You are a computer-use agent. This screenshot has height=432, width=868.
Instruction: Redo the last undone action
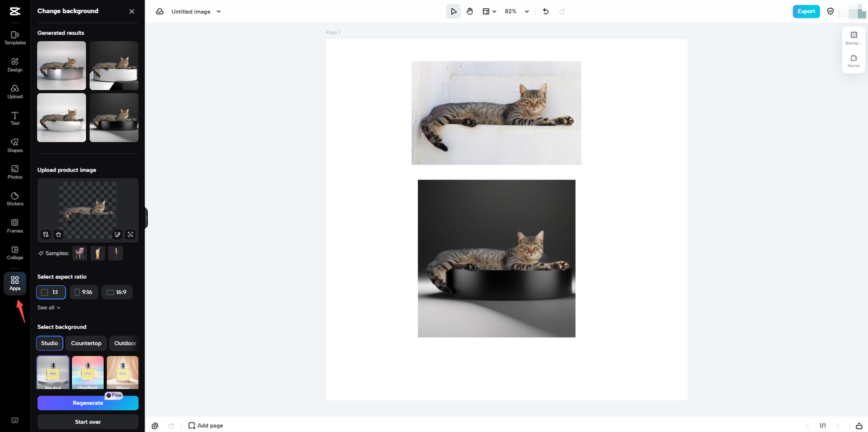click(562, 12)
